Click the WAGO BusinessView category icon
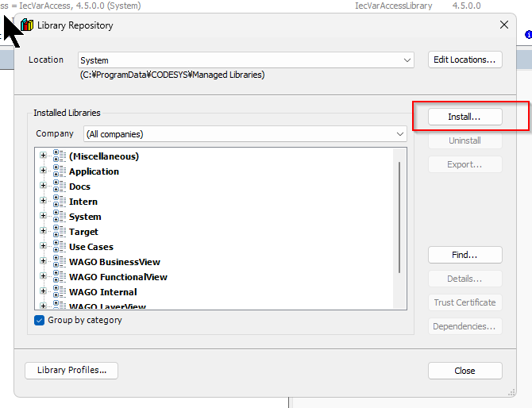 click(60, 261)
